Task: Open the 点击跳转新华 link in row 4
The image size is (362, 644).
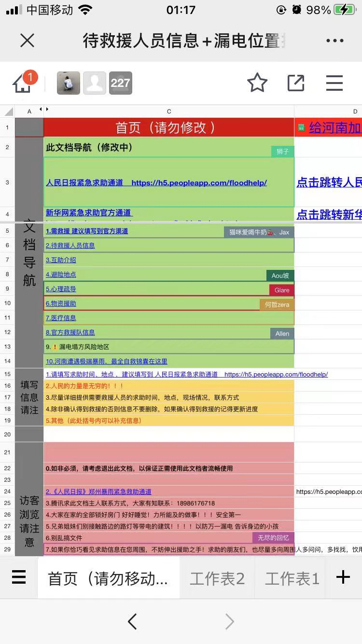Action: (329, 214)
